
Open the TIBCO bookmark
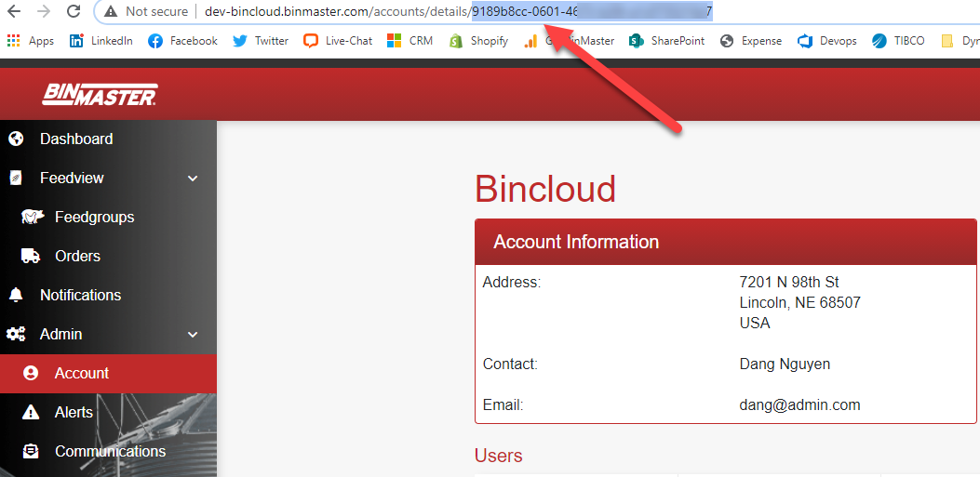(898, 41)
